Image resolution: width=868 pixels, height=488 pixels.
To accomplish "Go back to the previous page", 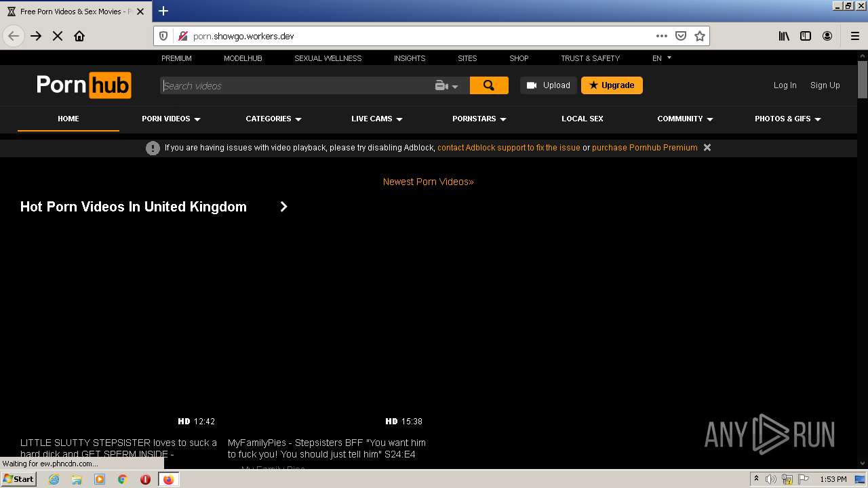I will click(14, 36).
